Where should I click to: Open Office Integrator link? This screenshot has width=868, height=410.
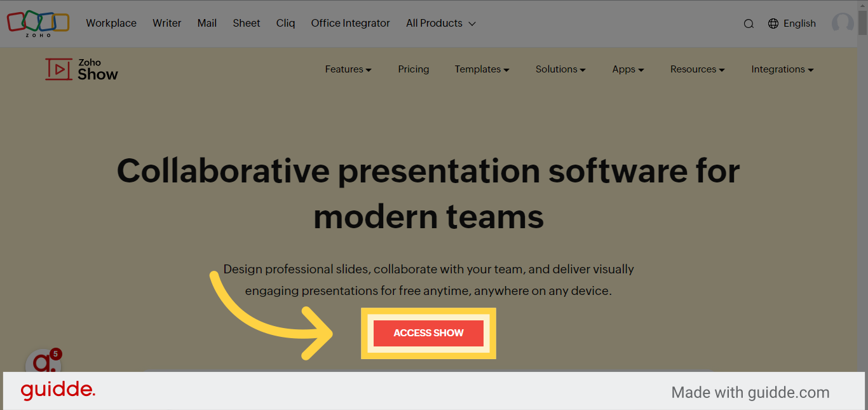pos(351,24)
